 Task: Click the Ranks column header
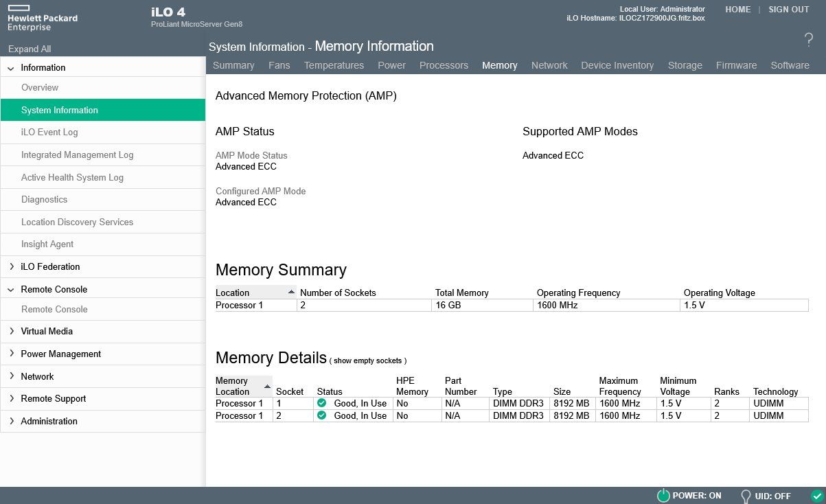(x=726, y=391)
